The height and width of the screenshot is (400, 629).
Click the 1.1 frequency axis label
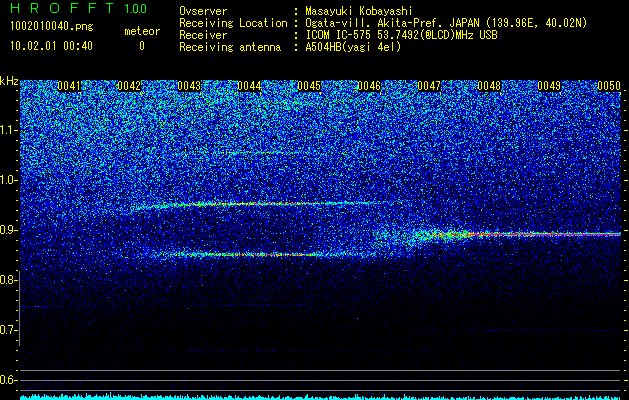point(8,130)
